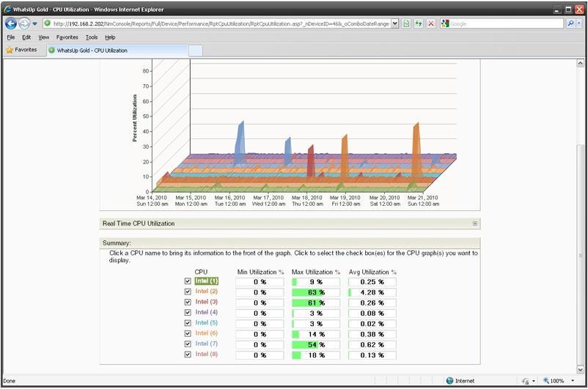Click the 18 % max utilization value
Viewport: 588px width, 389px height.
pos(316,355)
